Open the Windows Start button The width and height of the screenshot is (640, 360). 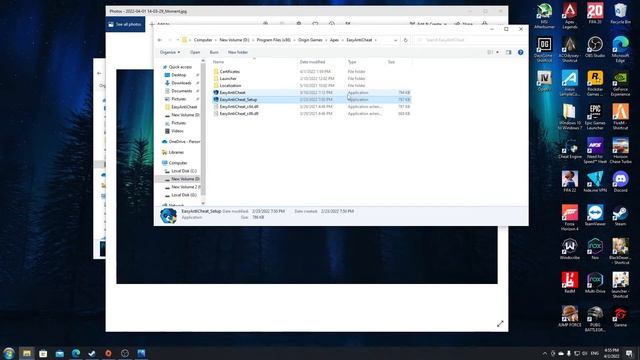pos(9,353)
